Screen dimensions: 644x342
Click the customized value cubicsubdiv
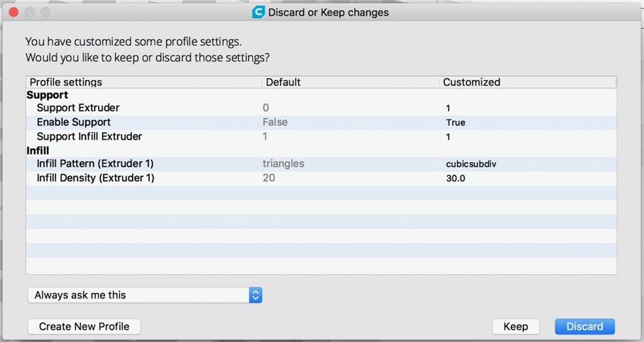click(x=471, y=164)
